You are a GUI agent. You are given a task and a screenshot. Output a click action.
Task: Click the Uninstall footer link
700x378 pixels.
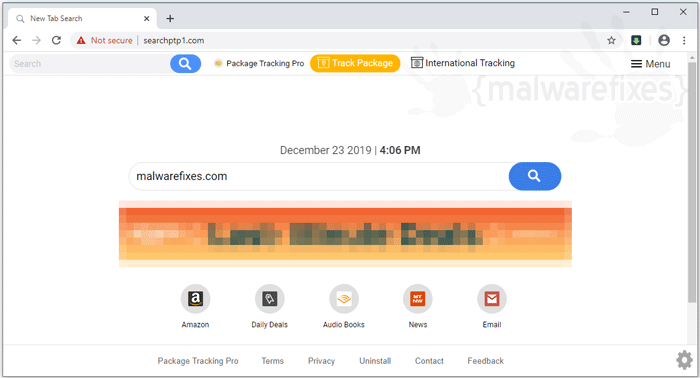click(375, 361)
